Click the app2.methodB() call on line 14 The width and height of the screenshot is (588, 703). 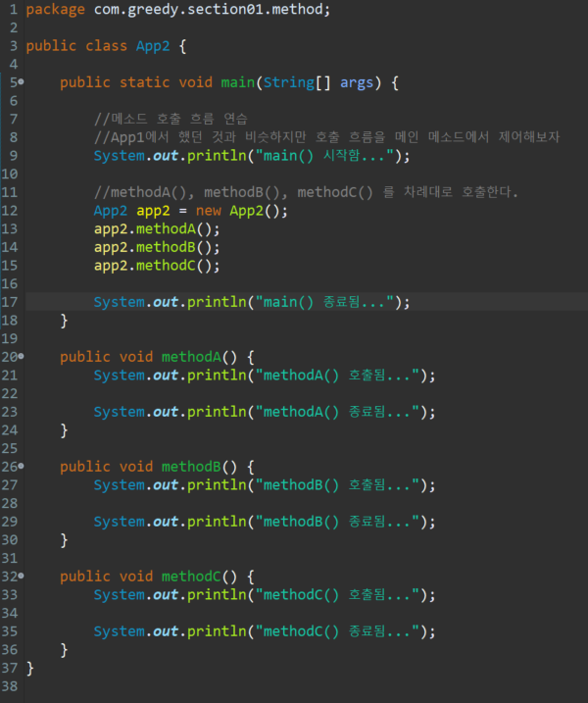157,247
